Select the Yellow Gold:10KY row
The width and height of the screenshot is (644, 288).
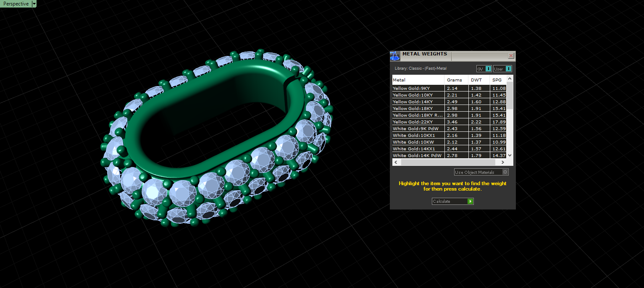pyautogui.click(x=449, y=95)
